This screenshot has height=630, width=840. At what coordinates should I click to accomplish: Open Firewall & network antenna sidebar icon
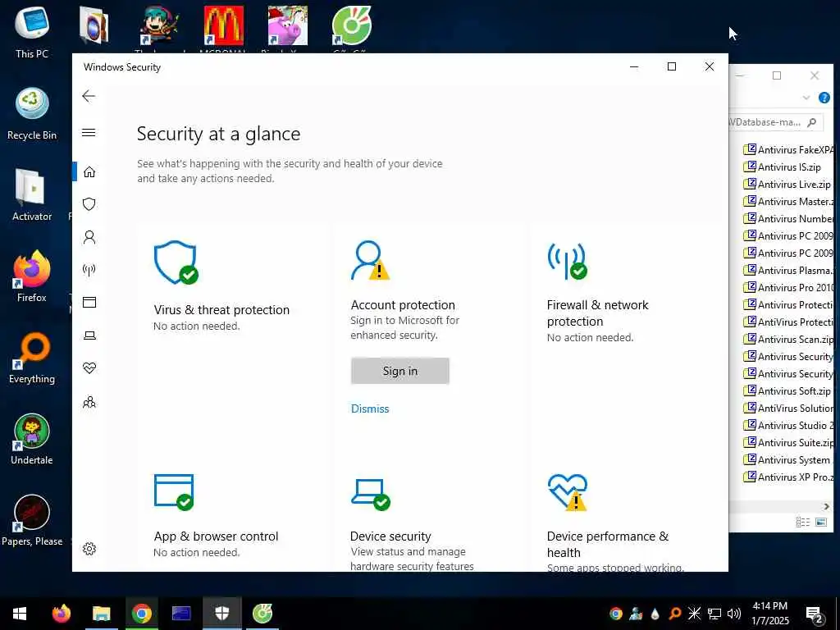89,269
